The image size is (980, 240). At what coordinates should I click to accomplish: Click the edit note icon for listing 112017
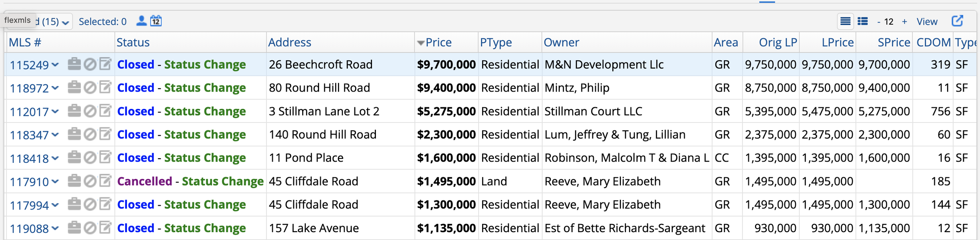click(105, 111)
